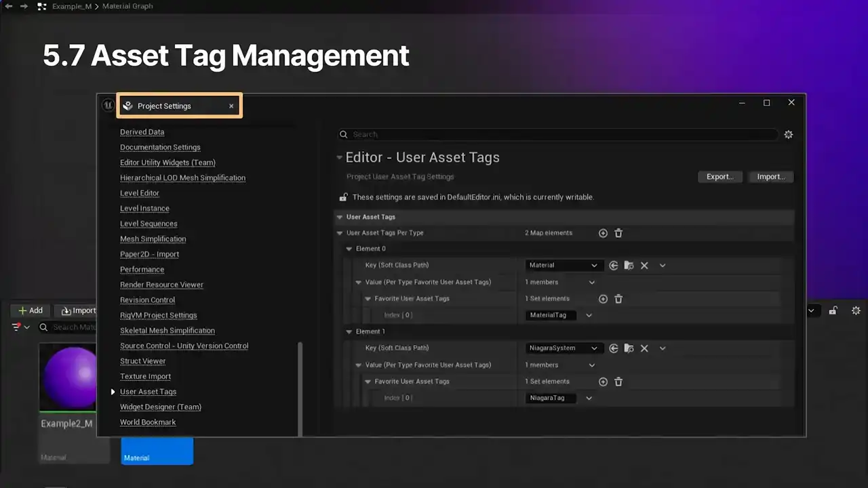Browse to Material class in Content Browser
Image resolution: width=868 pixels, height=488 pixels.
(x=629, y=266)
